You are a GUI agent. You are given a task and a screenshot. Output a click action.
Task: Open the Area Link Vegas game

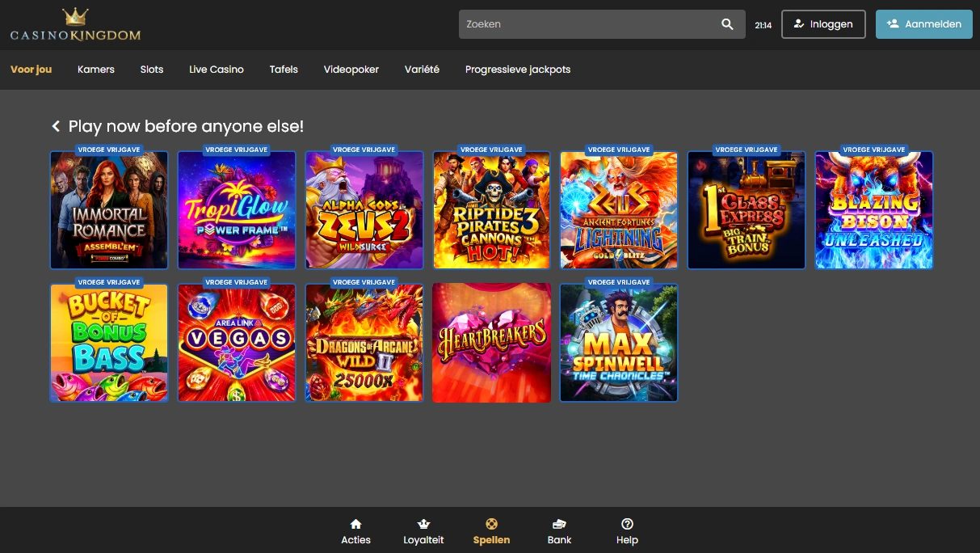237,343
